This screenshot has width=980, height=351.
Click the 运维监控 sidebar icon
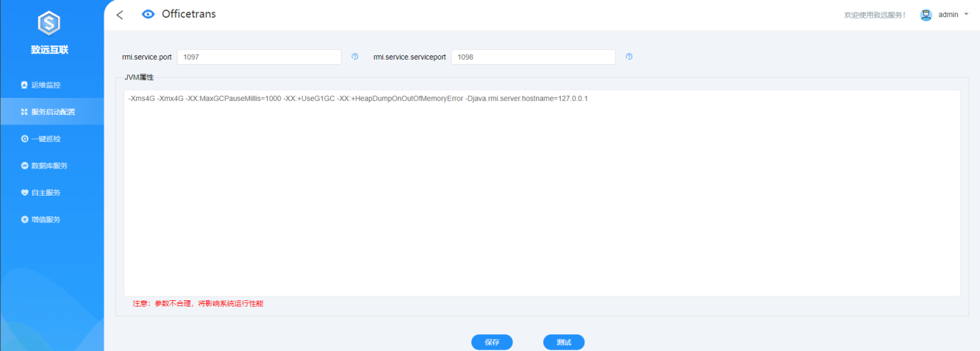24,85
